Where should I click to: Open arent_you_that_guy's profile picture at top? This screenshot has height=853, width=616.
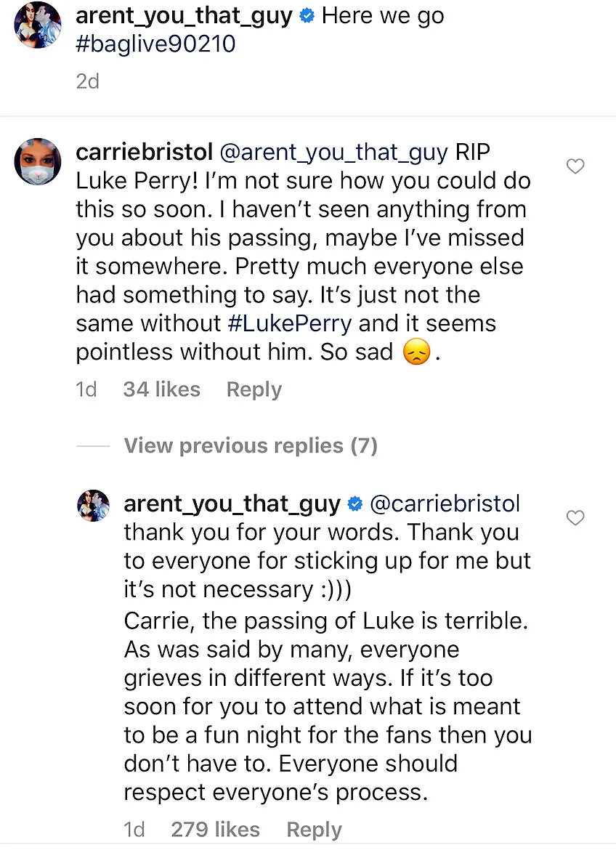(37, 25)
